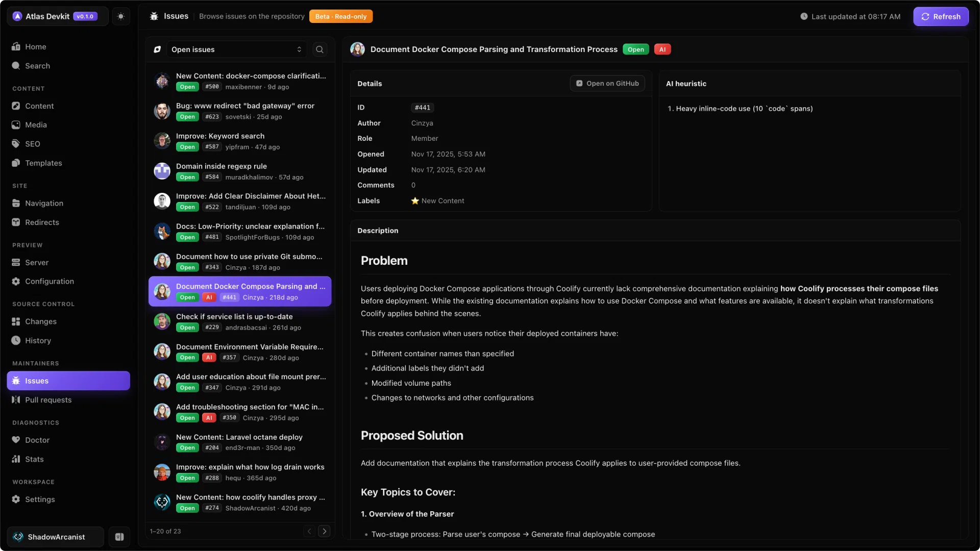This screenshot has height=551, width=980.
Task: Select issue #623 www redirect bad gateway
Action: (x=240, y=111)
